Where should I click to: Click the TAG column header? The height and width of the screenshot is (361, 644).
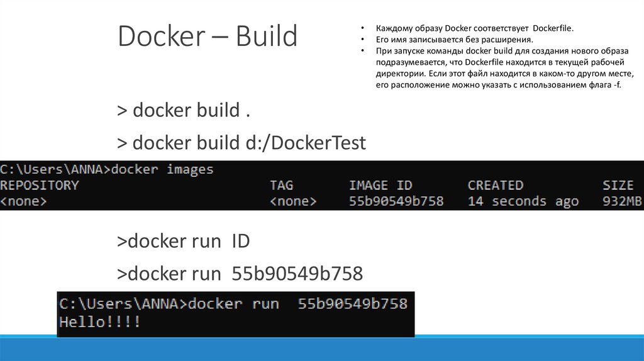coord(281,186)
